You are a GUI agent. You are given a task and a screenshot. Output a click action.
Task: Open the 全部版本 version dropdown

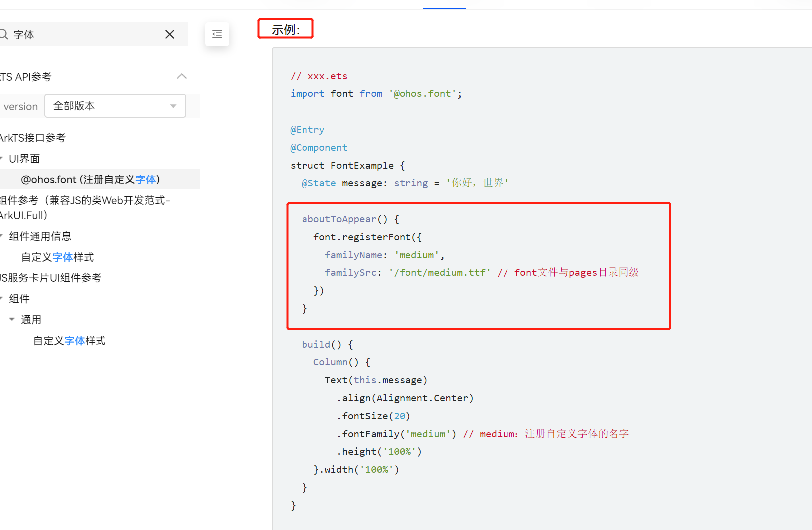(115, 106)
